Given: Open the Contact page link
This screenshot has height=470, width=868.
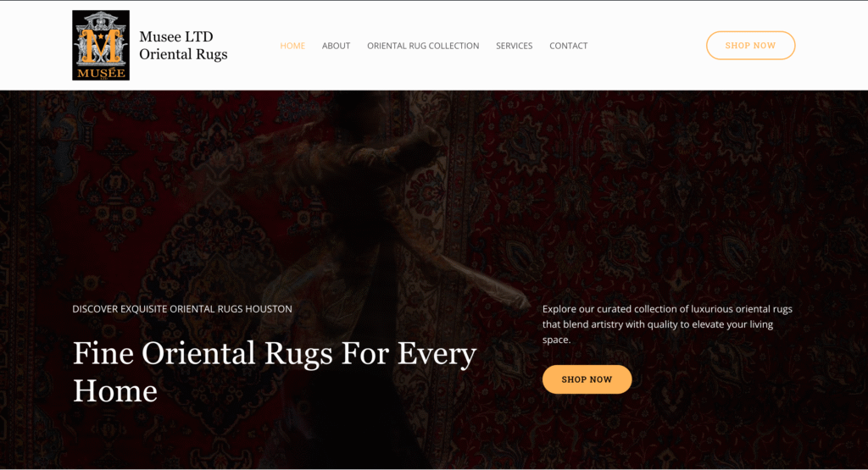Looking at the screenshot, I should [x=569, y=46].
